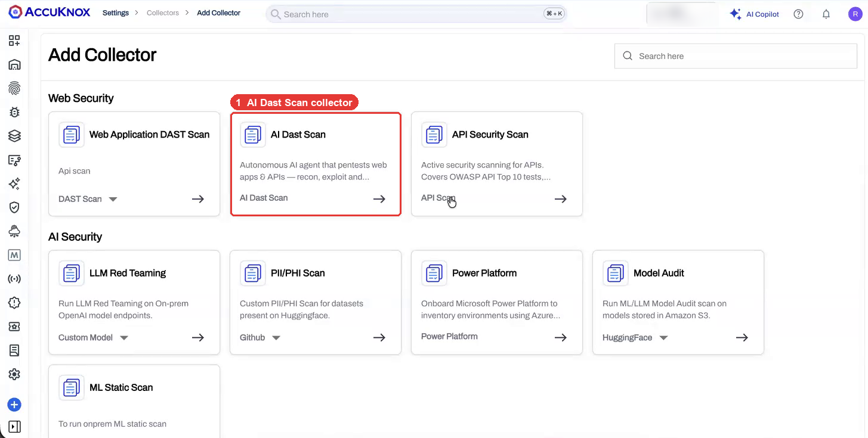Open notifications bell icon
Screen dimensions: 868x438
[826, 14]
